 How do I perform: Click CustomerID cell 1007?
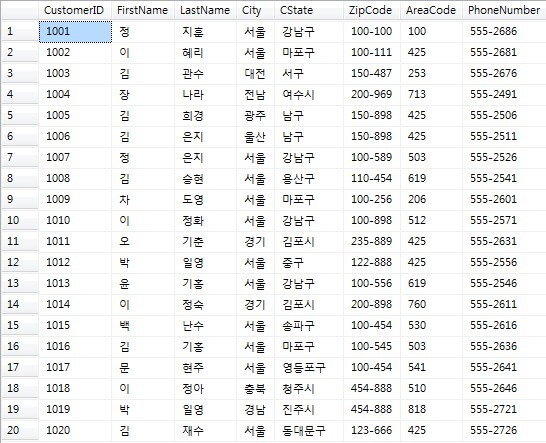75,157
